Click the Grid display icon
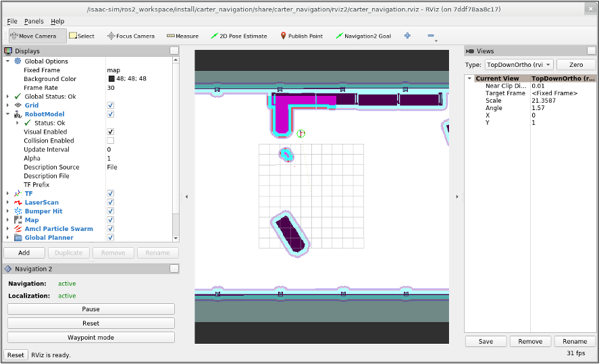599x364 pixels. coord(18,105)
